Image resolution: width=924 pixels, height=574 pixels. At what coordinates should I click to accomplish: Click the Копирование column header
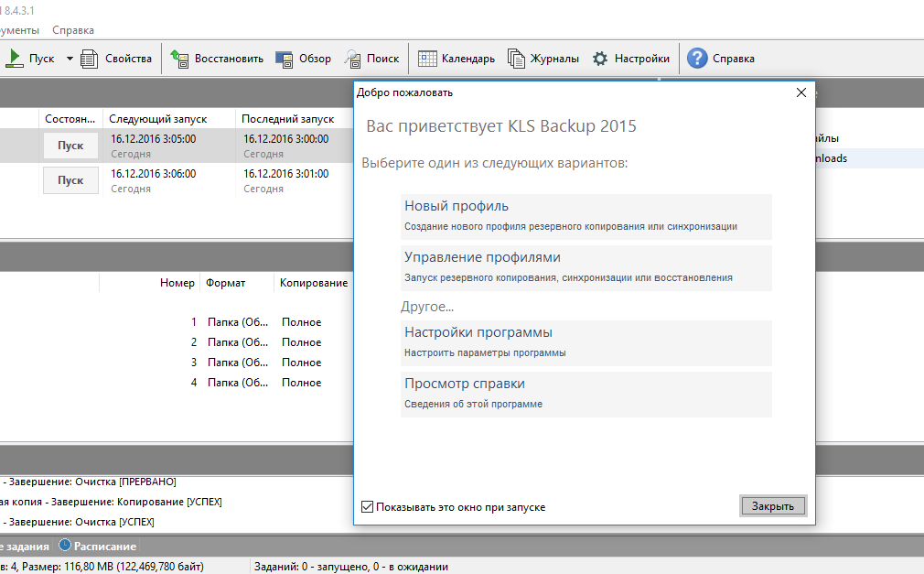[x=314, y=283]
